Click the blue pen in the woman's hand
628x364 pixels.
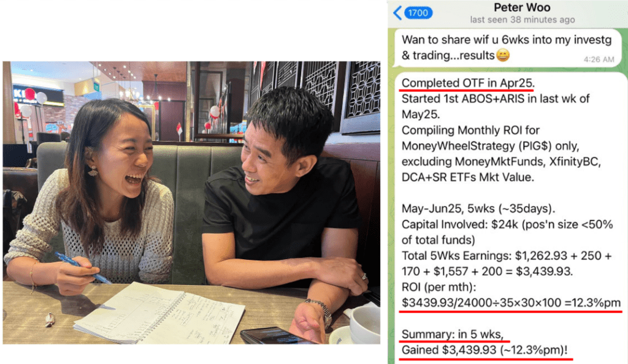(82, 267)
